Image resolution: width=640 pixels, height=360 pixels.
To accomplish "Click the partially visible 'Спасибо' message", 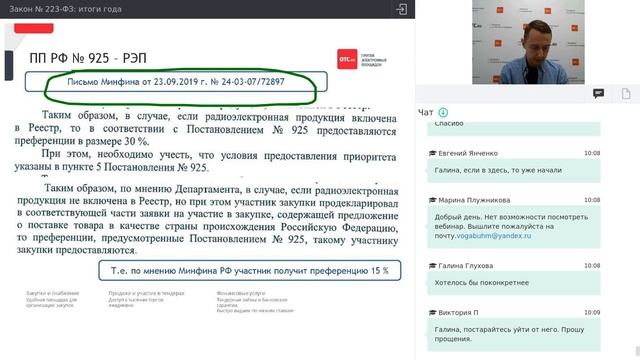I will click(514, 128).
